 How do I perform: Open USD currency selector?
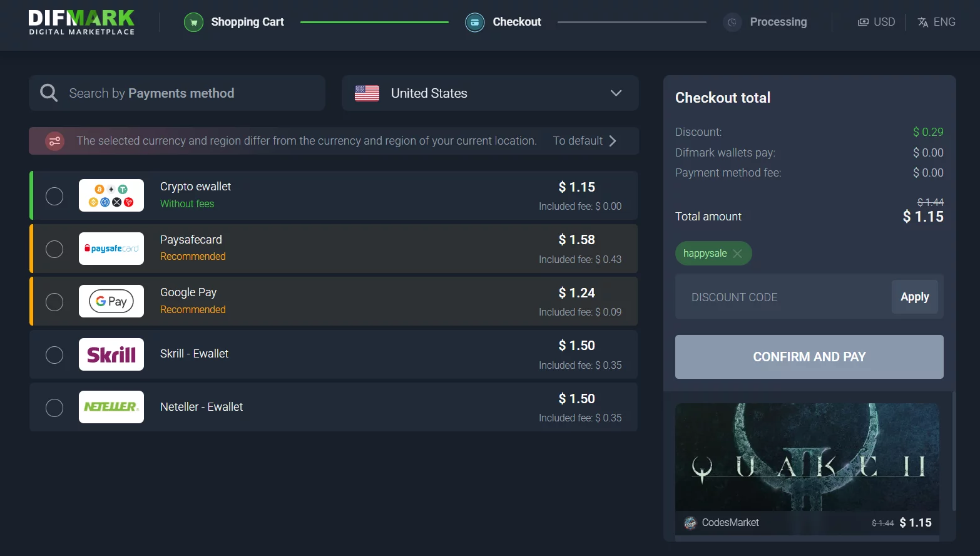[876, 22]
